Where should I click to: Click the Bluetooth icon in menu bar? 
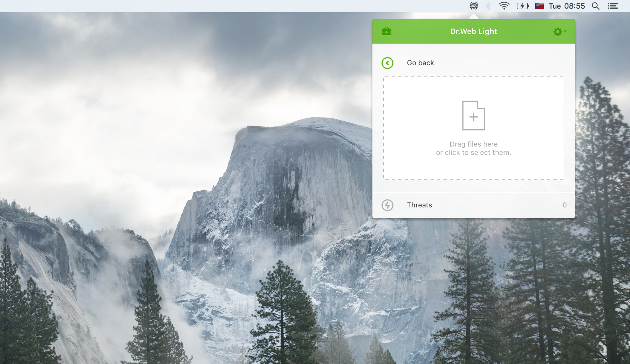[488, 6]
